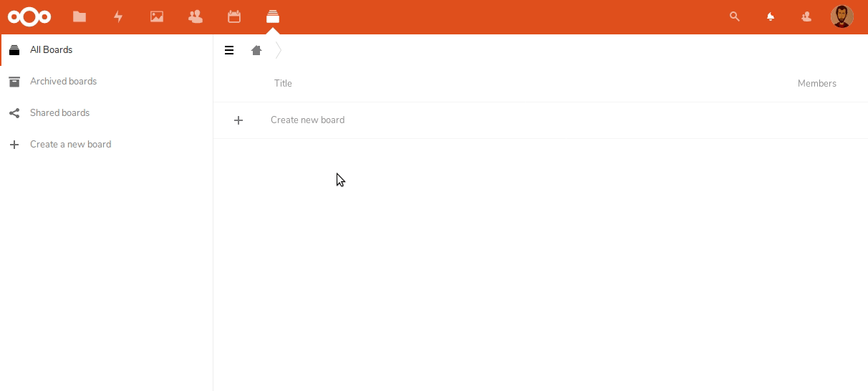The width and height of the screenshot is (868, 391).
Task: Expand the user avatar menu
Action: [842, 16]
